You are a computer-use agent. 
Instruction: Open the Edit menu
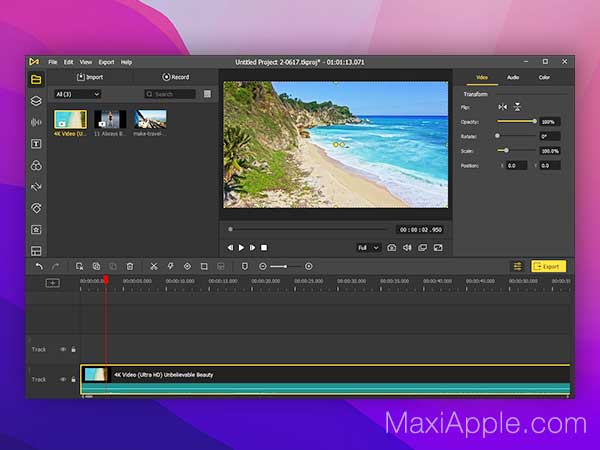point(68,62)
